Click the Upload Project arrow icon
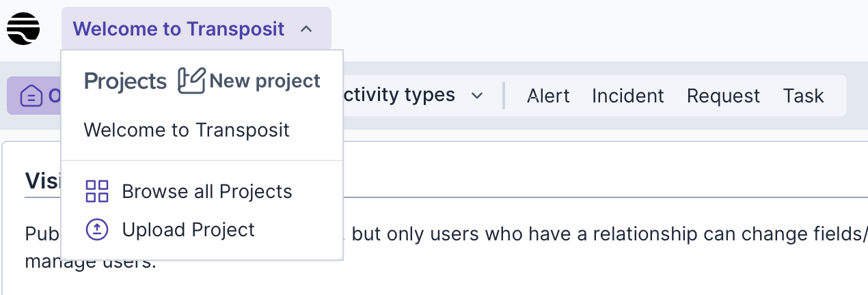This screenshot has width=868, height=295. tap(97, 230)
